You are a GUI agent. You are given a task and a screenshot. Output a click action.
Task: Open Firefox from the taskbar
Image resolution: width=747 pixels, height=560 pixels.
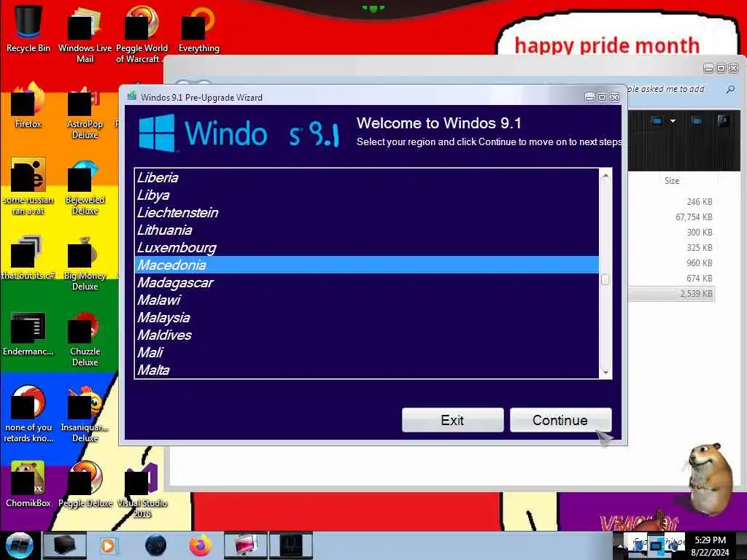[201, 545]
